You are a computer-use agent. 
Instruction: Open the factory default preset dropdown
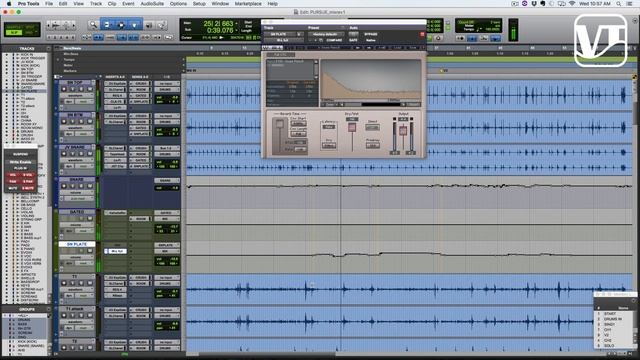(326, 34)
